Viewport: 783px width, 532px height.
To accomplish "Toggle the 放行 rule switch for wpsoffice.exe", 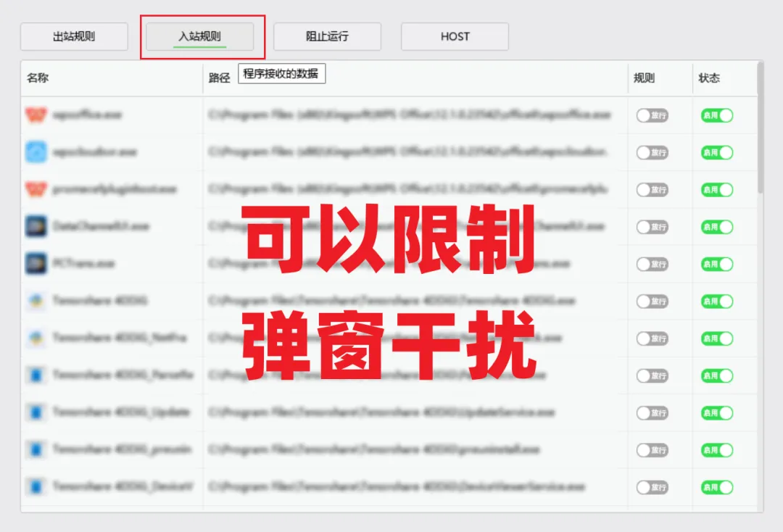I will (652, 115).
